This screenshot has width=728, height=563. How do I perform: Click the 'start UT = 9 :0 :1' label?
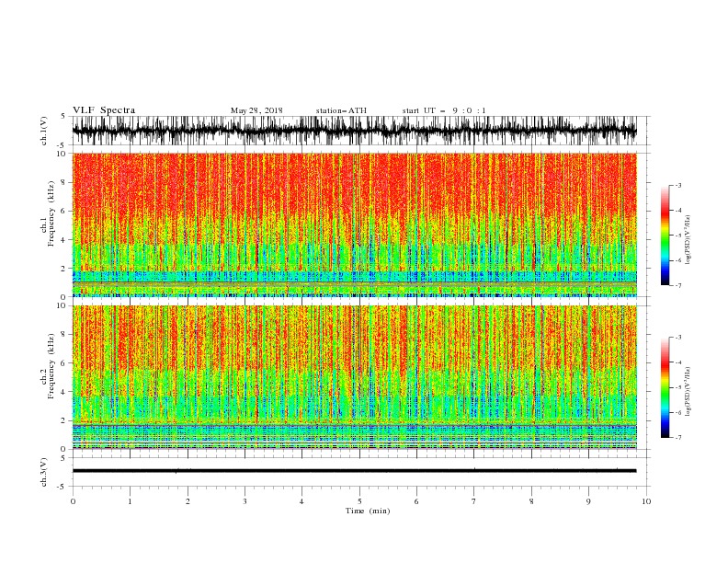point(444,110)
